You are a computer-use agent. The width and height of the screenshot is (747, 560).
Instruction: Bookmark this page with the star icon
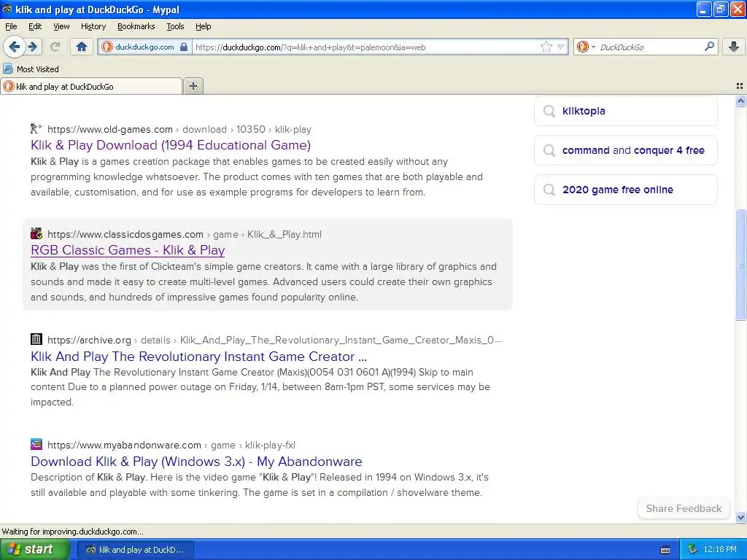(546, 47)
